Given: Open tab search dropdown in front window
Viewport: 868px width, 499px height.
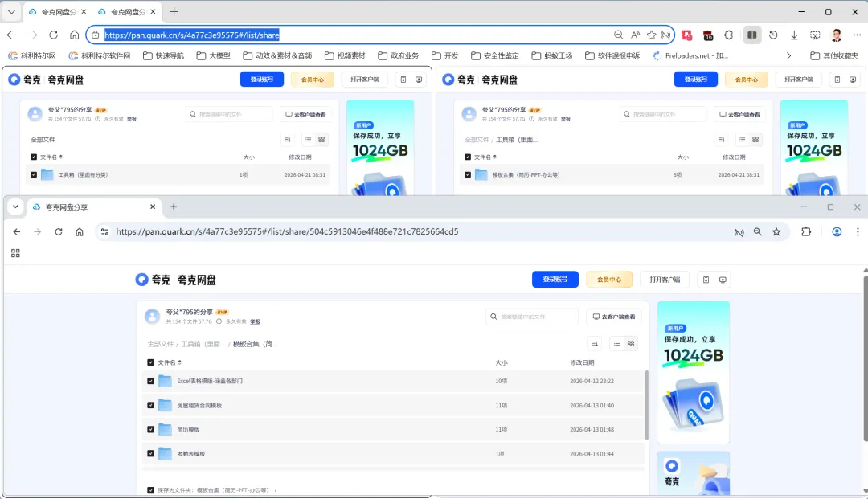Looking at the screenshot, I should (15, 207).
